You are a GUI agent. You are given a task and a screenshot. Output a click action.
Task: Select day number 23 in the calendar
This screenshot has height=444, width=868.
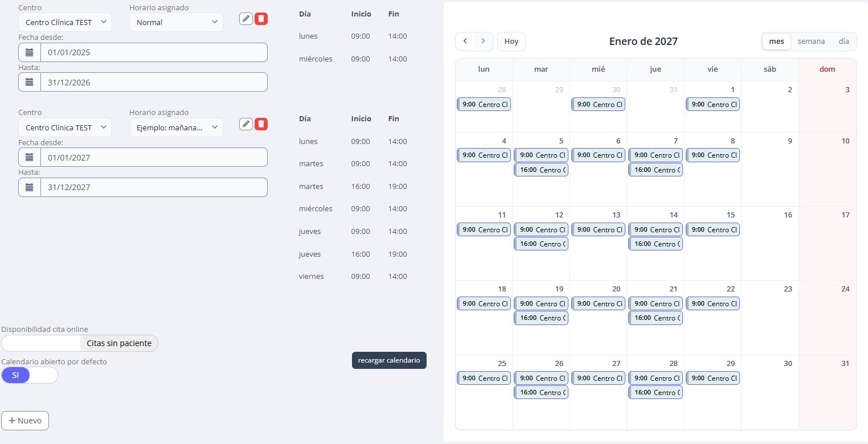(x=788, y=289)
